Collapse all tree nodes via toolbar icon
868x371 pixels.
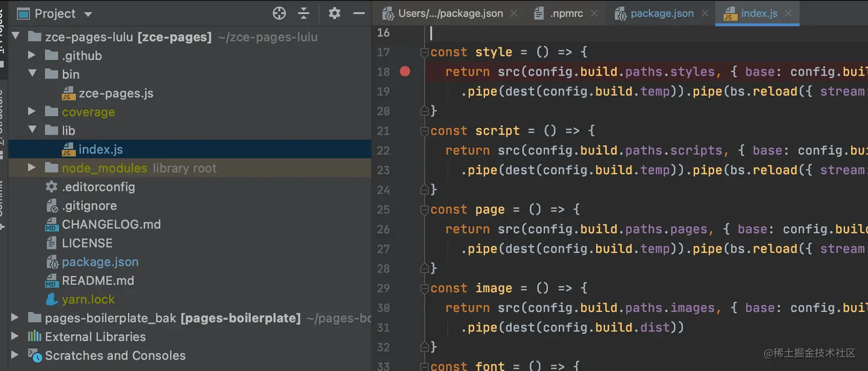(x=304, y=13)
